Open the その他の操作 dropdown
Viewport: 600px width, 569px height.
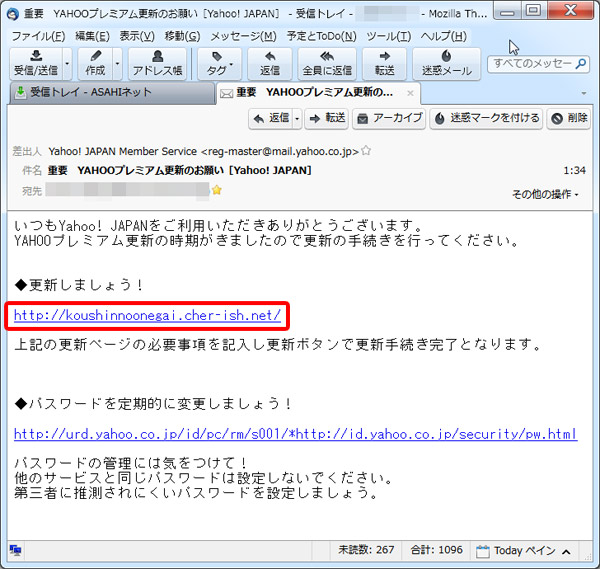click(x=546, y=194)
